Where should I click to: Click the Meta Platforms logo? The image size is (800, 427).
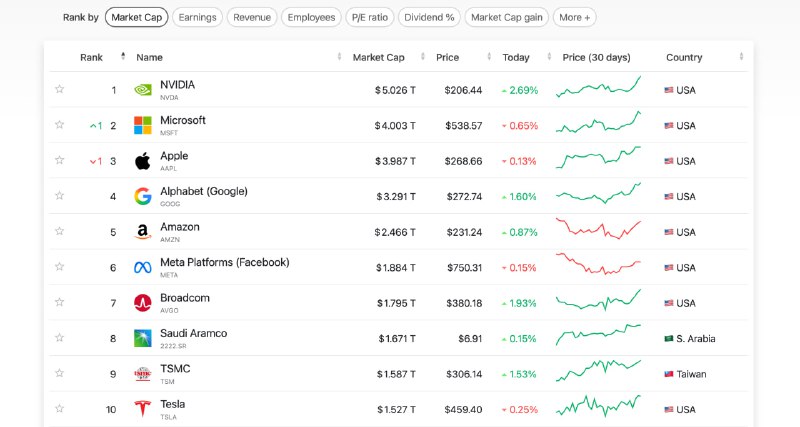tap(143, 267)
